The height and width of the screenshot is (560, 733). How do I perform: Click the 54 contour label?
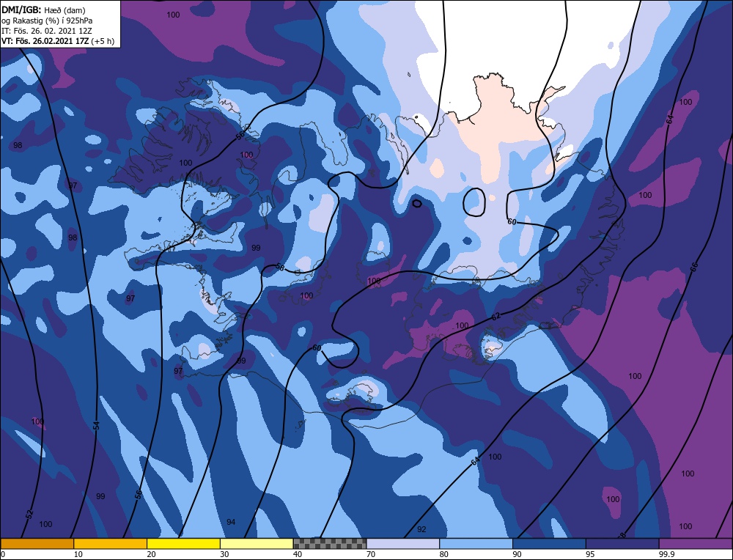point(97,425)
